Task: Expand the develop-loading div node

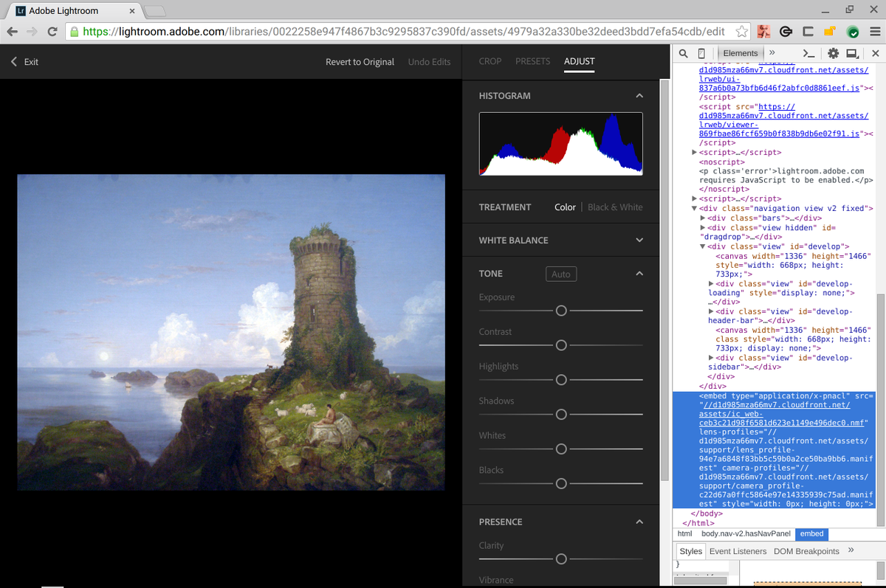Action: pos(711,283)
